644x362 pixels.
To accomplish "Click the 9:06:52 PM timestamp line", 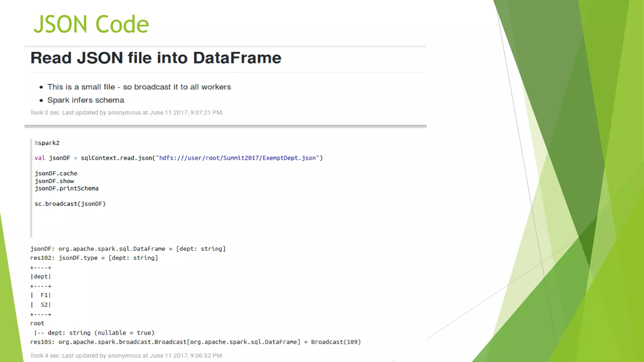I will coord(126,356).
